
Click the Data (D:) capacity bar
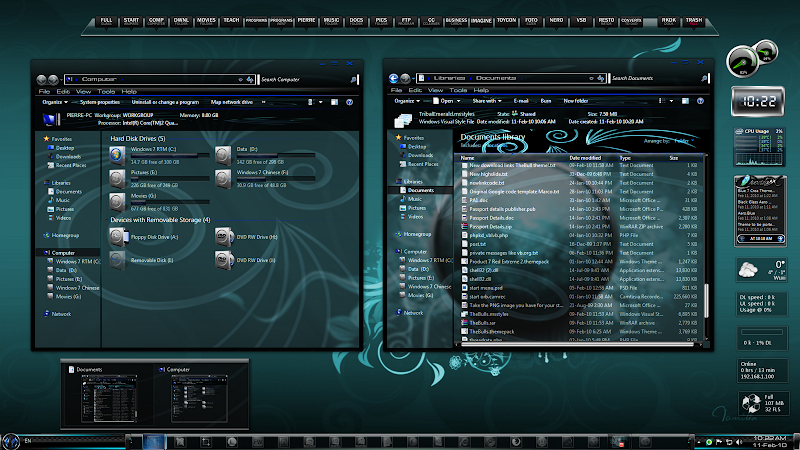pyautogui.click(x=276, y=155)
